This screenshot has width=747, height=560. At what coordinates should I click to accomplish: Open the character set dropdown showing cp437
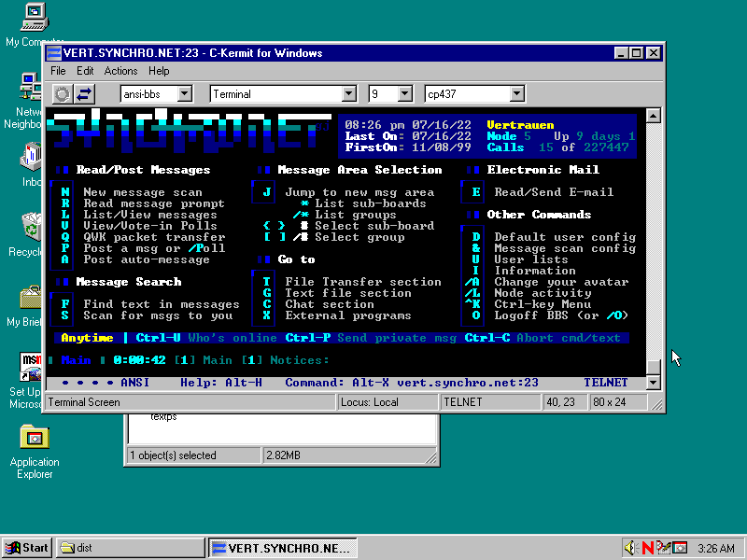click(x=517, y=94)
